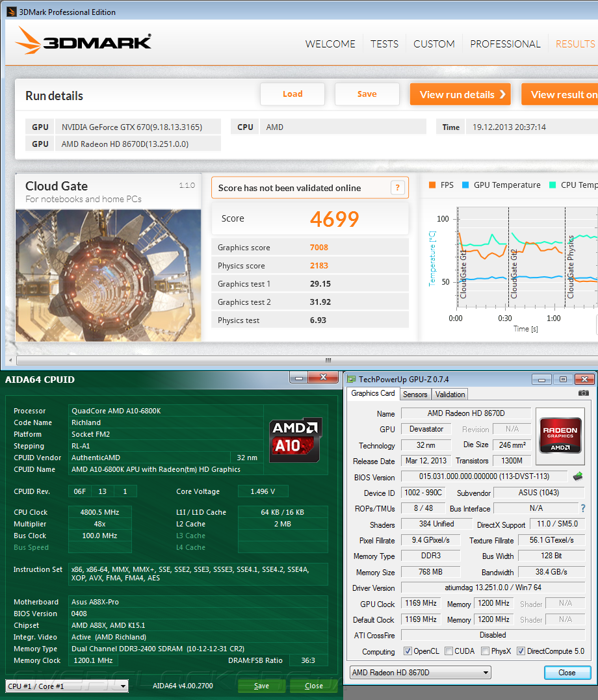This screenshot has width=598, height=700.
Task: Open the CPU #1 / Core #1 dropdown
Action: coord(67,686)
